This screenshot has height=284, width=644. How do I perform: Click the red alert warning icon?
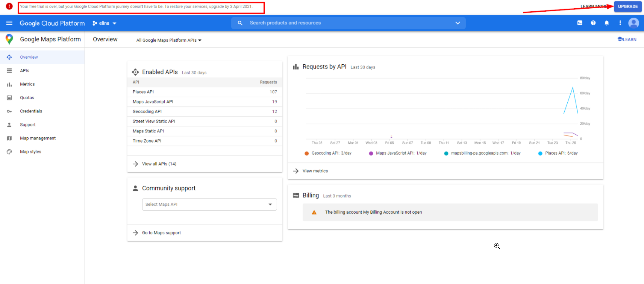point(9,6)
